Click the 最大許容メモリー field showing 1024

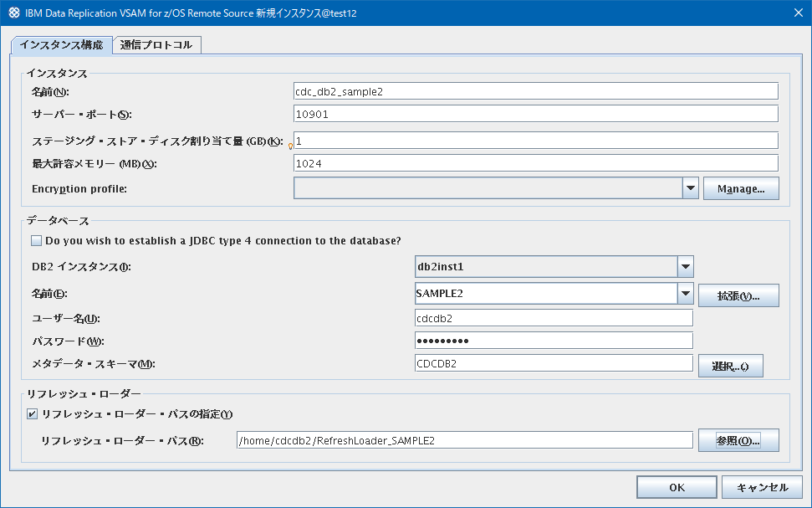coord(535,163)
